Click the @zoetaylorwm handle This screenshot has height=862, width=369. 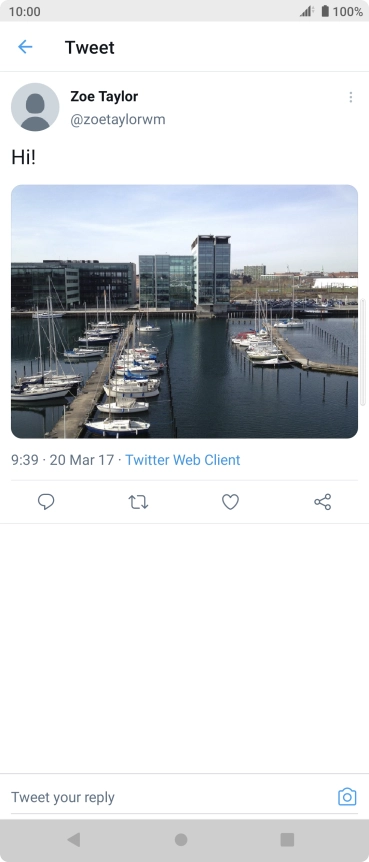click(x=118, y=119)
